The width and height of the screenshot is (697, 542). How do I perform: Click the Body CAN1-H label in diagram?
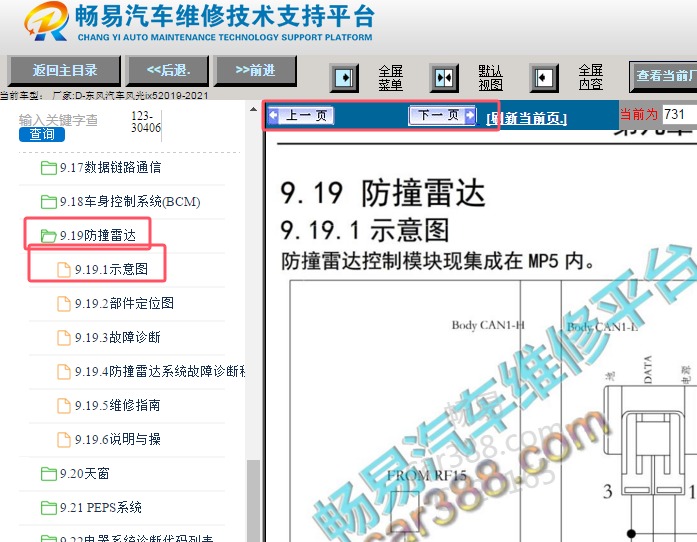488,325
